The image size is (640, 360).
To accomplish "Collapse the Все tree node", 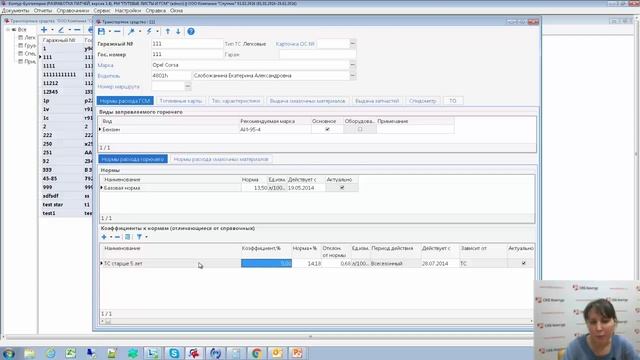I will pyautogui.click(x=8, y=29).
